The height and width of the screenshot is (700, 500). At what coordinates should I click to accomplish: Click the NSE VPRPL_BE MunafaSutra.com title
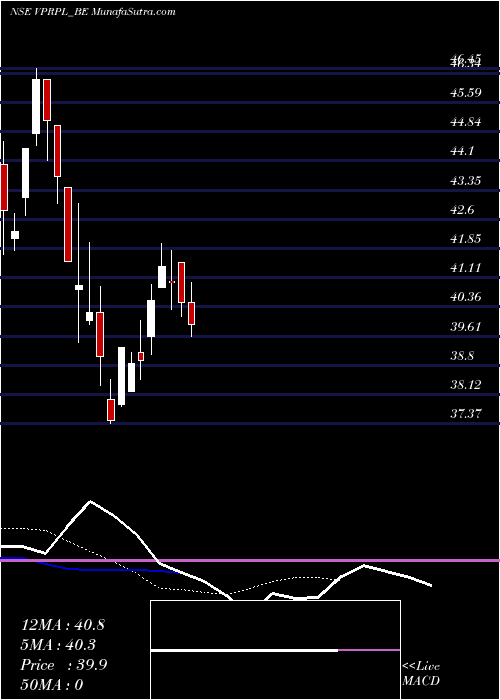pyautogui.click(x=93, y=12)
